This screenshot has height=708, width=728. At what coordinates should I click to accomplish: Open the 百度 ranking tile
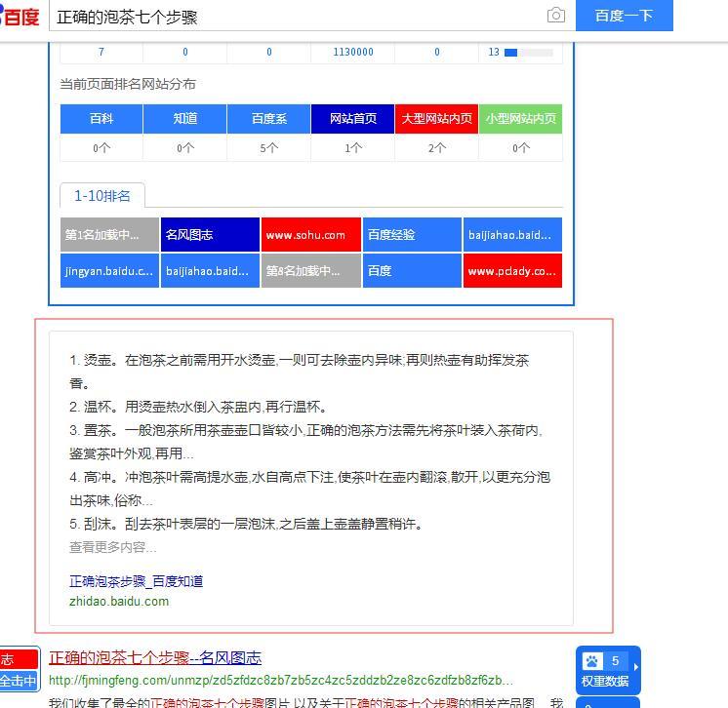coord(412,270)
